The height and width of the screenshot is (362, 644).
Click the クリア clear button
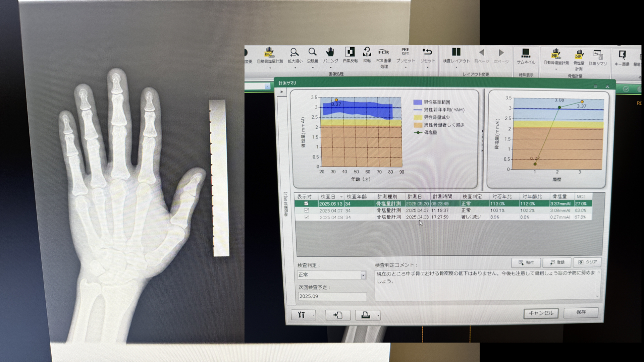tap(587, 262)
